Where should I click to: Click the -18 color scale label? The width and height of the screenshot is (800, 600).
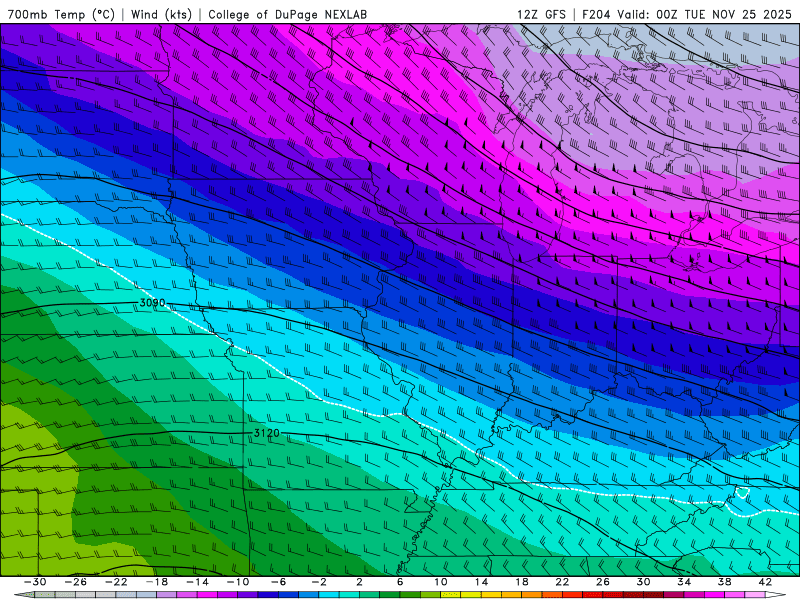pos(157,582)
